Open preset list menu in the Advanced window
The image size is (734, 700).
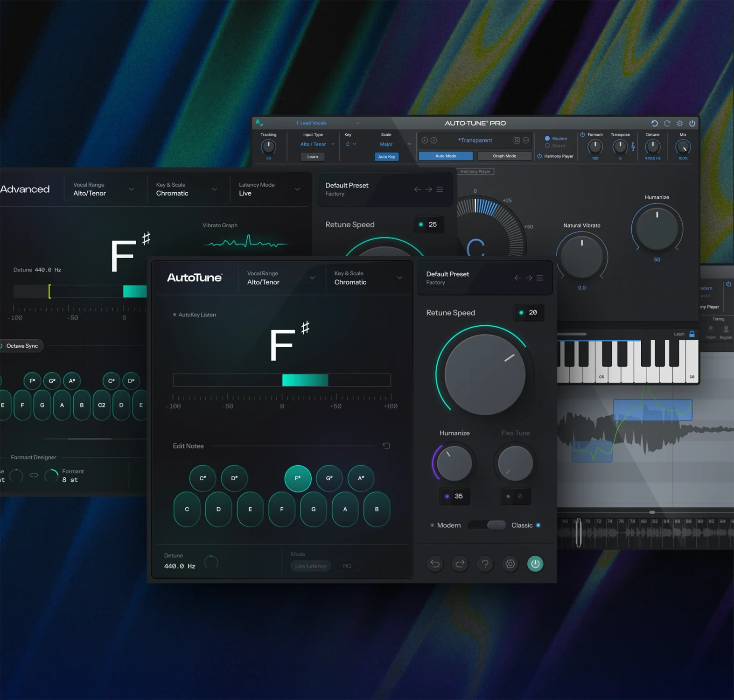(440, 189)
